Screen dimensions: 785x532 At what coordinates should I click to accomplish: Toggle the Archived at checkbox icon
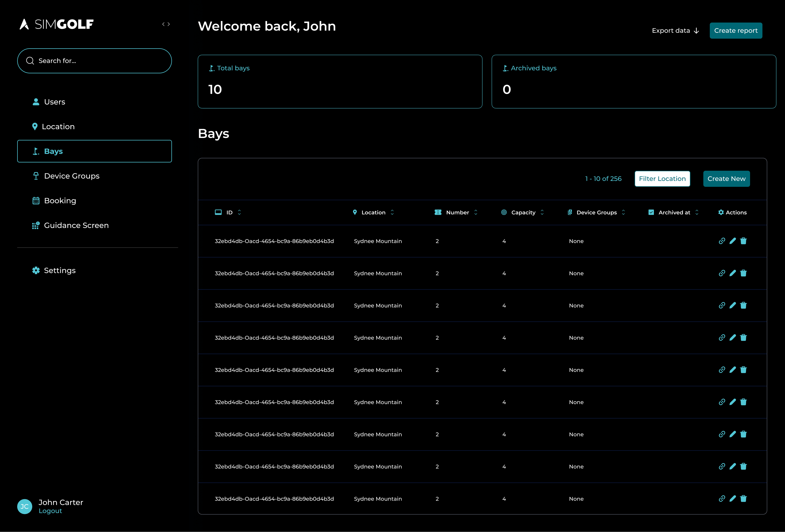651,212
